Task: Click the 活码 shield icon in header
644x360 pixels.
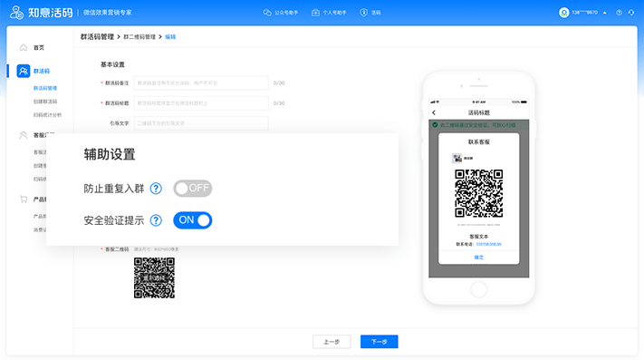Action: [x=363, y=13]
